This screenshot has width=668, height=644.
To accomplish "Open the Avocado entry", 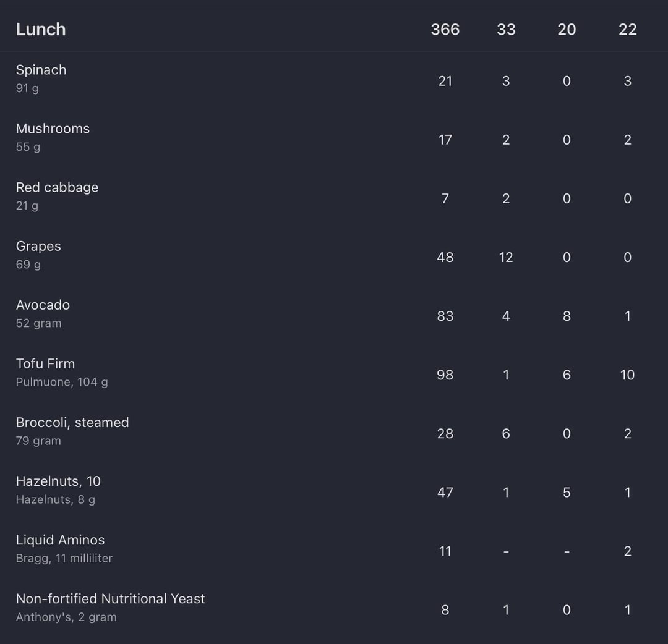I will [x=43, y=305].
